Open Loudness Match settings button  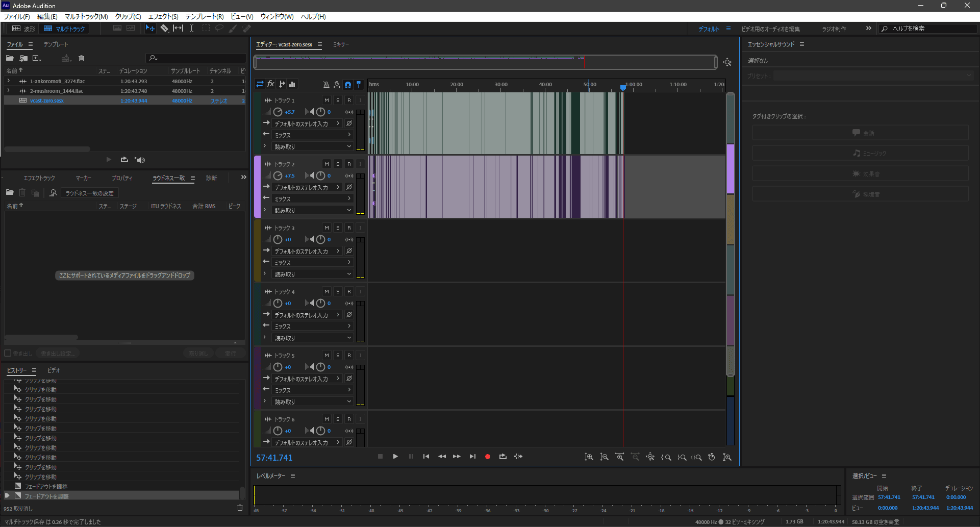89,193
